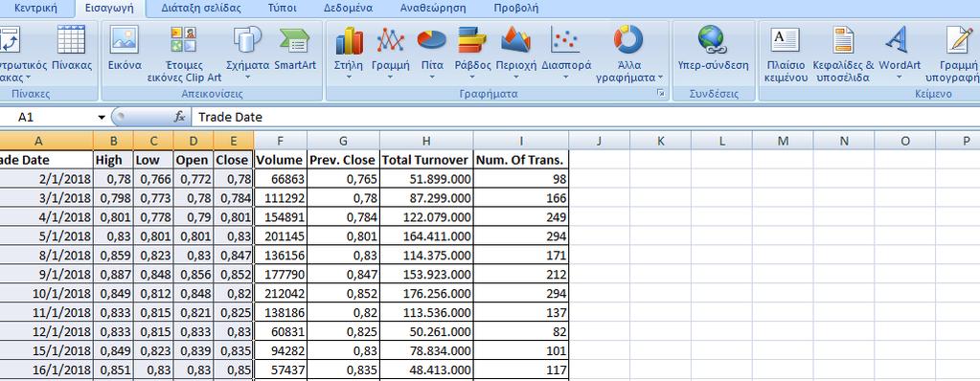The image size is (980, 381).
Task: Select the volume cell 66863
Action: point(280,179)
